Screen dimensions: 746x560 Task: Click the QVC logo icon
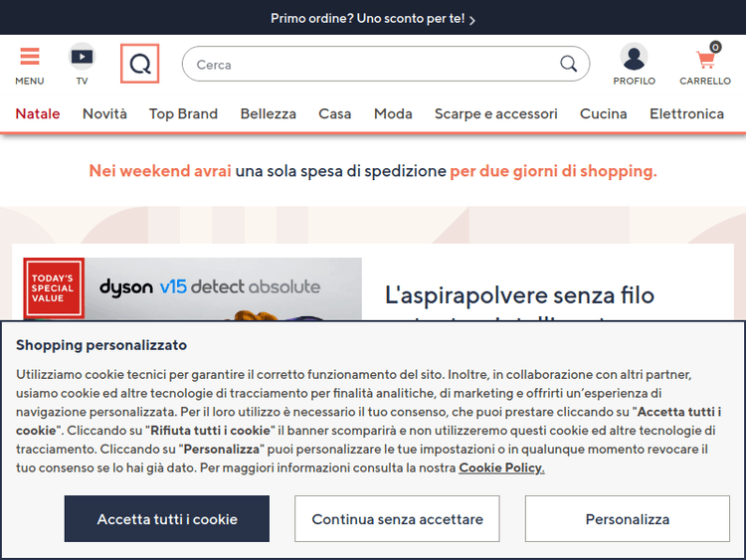(x=140, y=65)
